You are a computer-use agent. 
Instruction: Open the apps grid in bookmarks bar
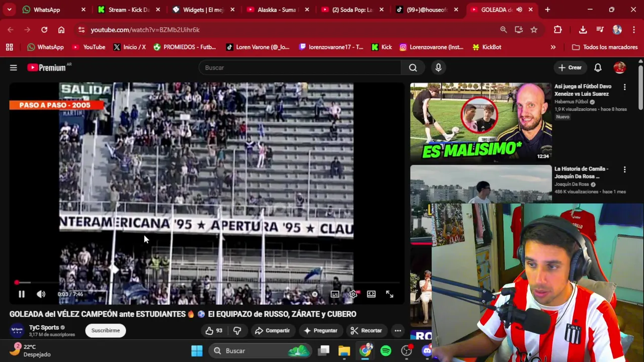9,47
